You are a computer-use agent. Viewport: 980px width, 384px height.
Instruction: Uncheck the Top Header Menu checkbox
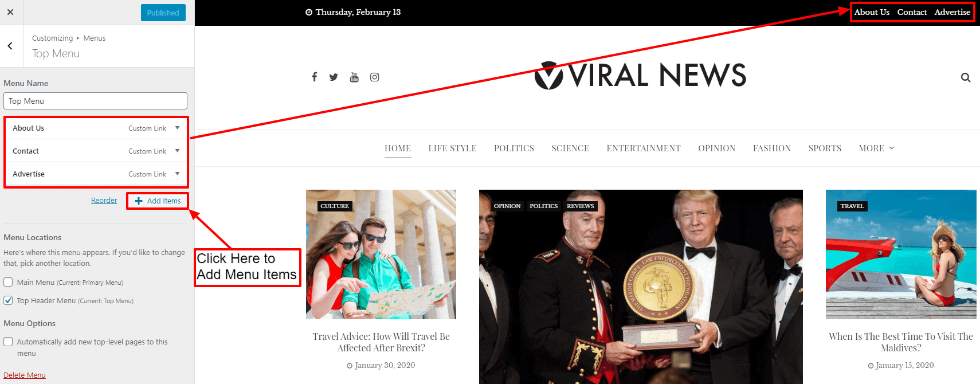click(x=8, y=300)
